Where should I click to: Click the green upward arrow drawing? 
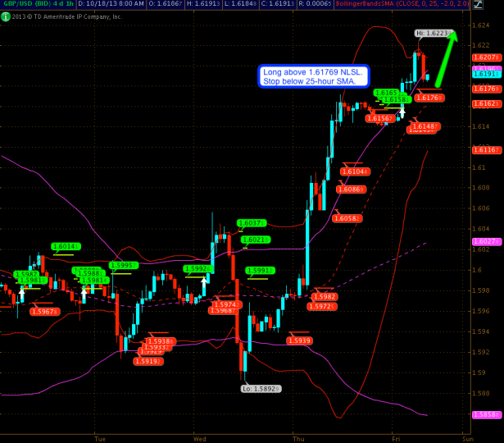point(448,57)
